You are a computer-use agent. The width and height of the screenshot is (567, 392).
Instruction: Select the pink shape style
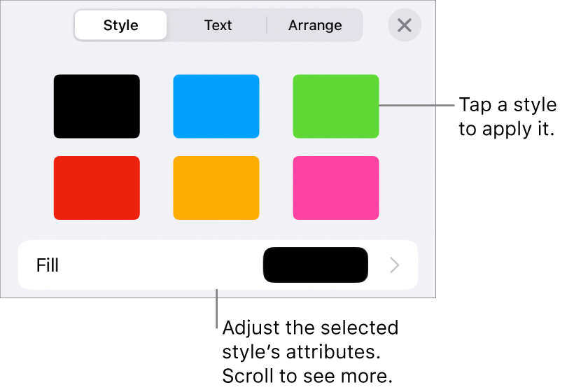click(x=336, y=188)
